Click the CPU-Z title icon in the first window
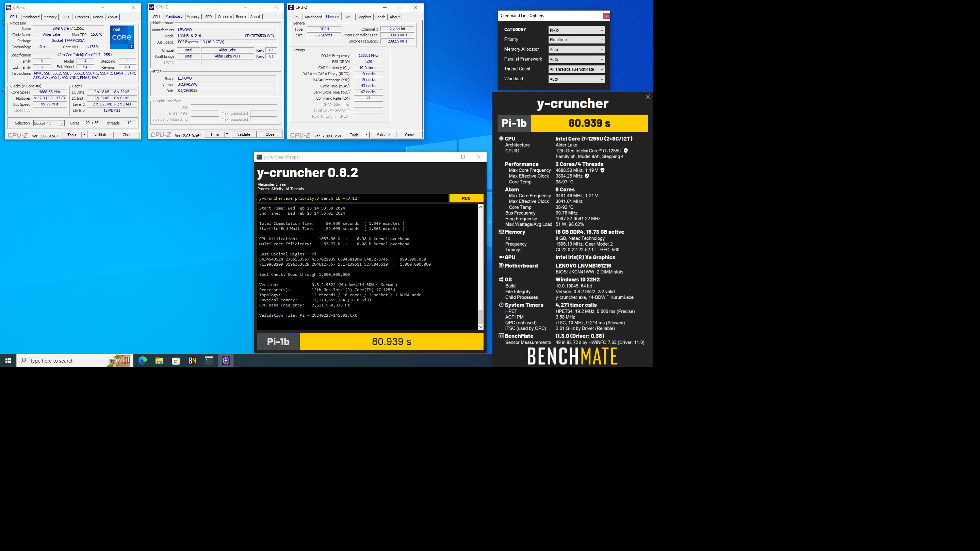Image resolution: width=980 pixels, height=551 pixels. click(x=9, y=7)
